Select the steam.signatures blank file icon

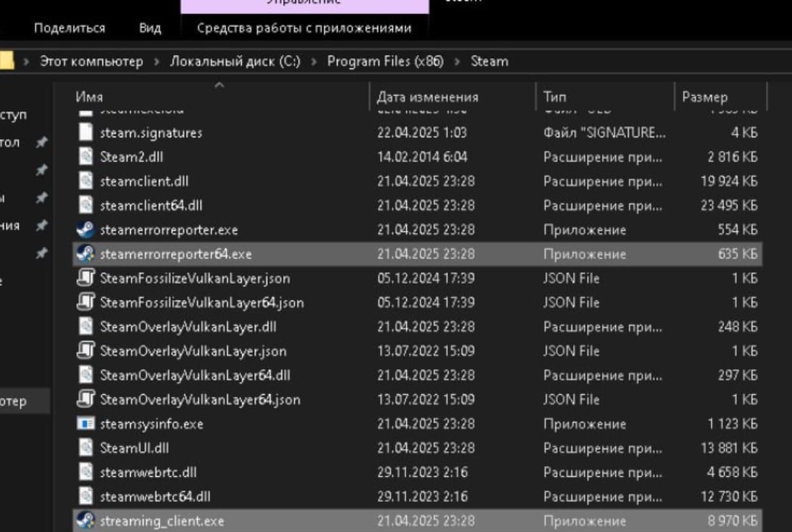[x=85, y=133]
